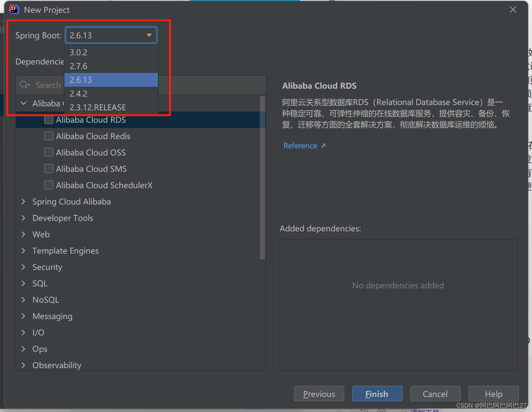The width and height of the screenshot is (532, 412).
Task: Open Help for the dialog
Action: tap(493, 394)
